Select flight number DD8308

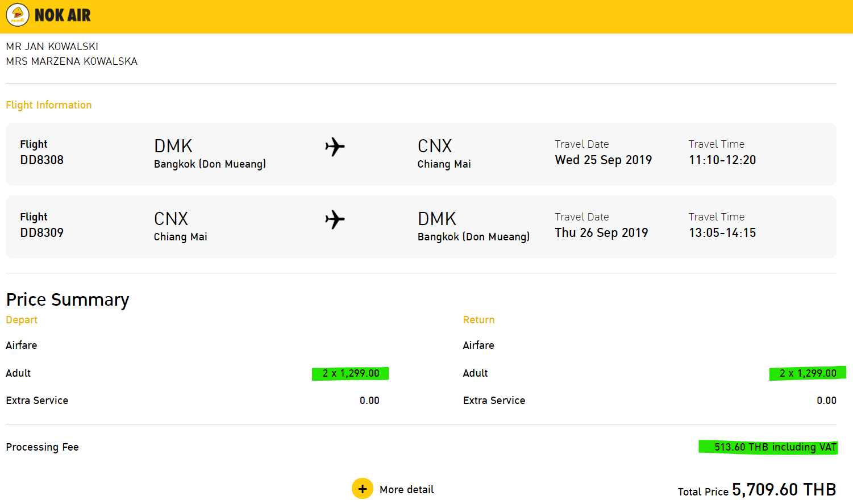point(42,160)
